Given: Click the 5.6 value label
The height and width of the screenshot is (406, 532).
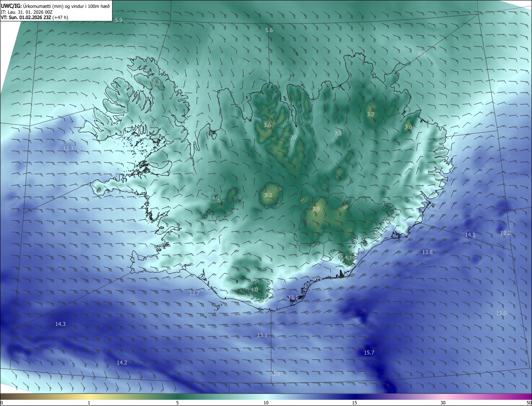Looking at the screenshot, I should click(269, 30).
